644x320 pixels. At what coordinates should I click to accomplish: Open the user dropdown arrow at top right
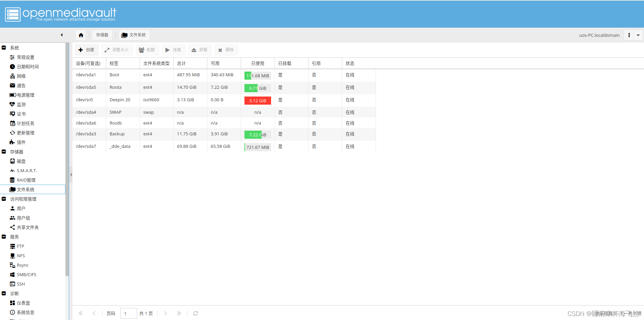[638, 35]
